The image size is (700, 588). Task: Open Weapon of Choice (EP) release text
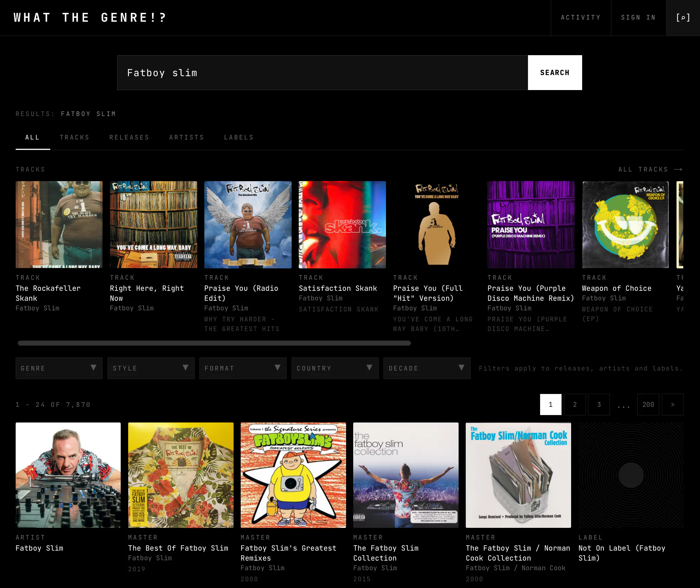[617, 314]
